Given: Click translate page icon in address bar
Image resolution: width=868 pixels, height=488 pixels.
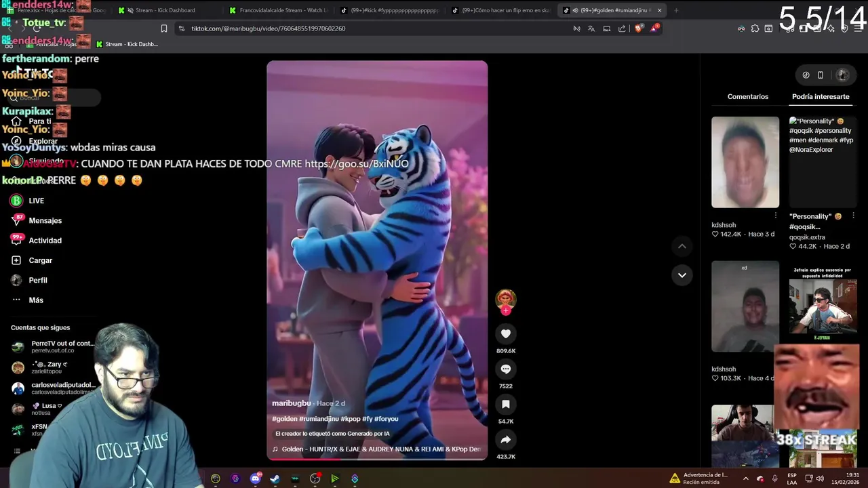Looking at the screenshot, I should click(x=591, y=28).
